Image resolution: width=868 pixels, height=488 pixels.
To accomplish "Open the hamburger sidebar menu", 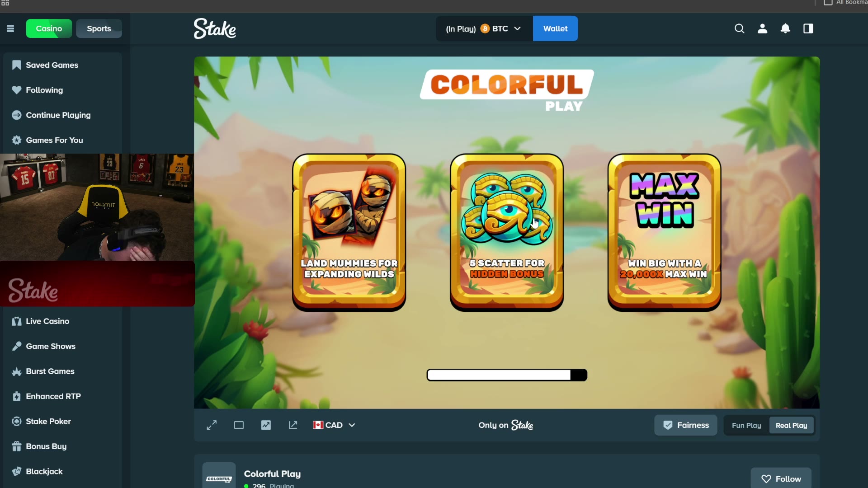I will [x=10, y=28].
